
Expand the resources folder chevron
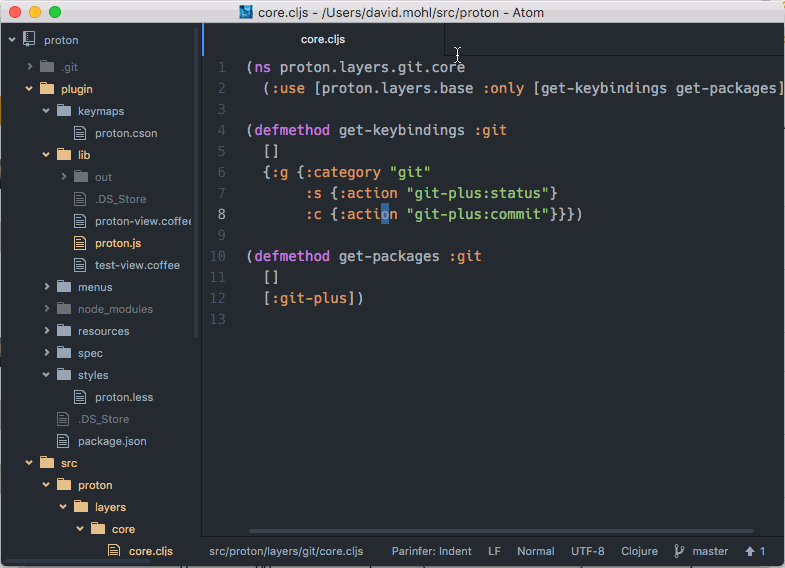tap(47, 330)
